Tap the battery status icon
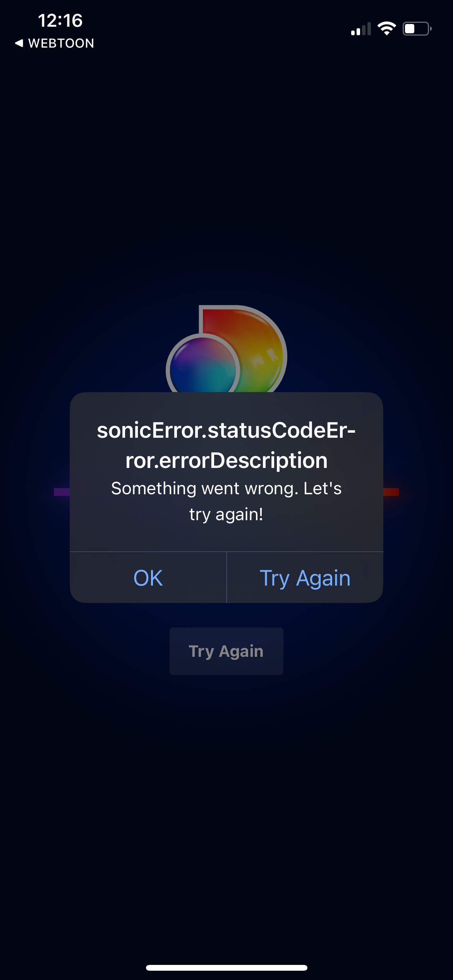453x980 pixels. 417,28
